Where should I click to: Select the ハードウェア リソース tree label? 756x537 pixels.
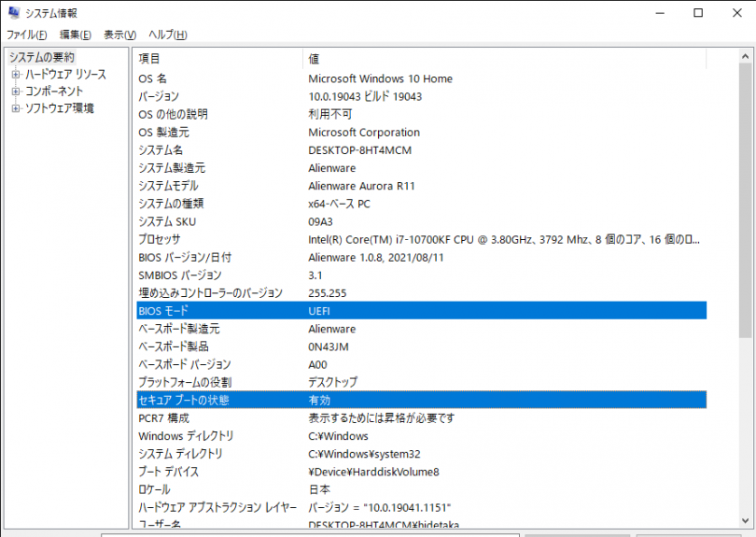[65, 75]
